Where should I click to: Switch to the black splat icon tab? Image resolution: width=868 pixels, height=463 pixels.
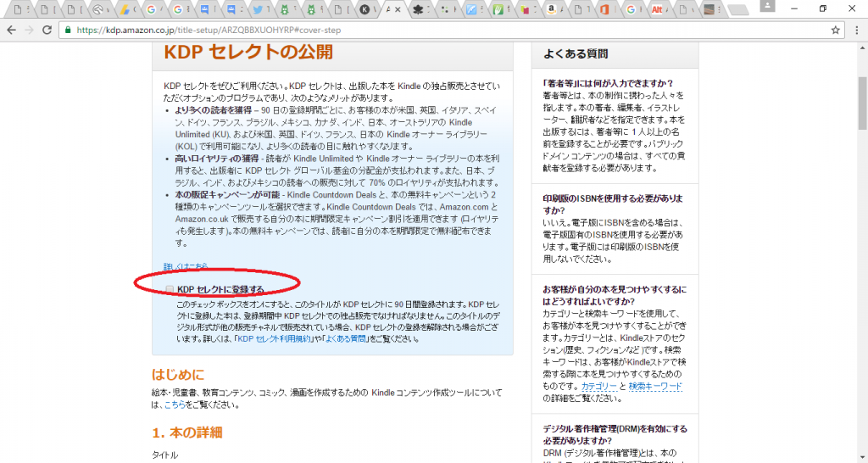tap(420, 9)
